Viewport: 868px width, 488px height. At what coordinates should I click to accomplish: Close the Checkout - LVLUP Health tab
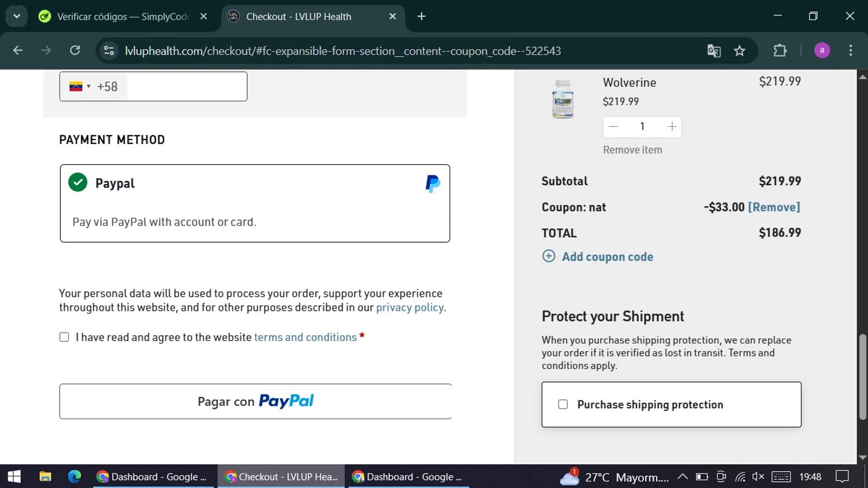[x=393, y=16]
